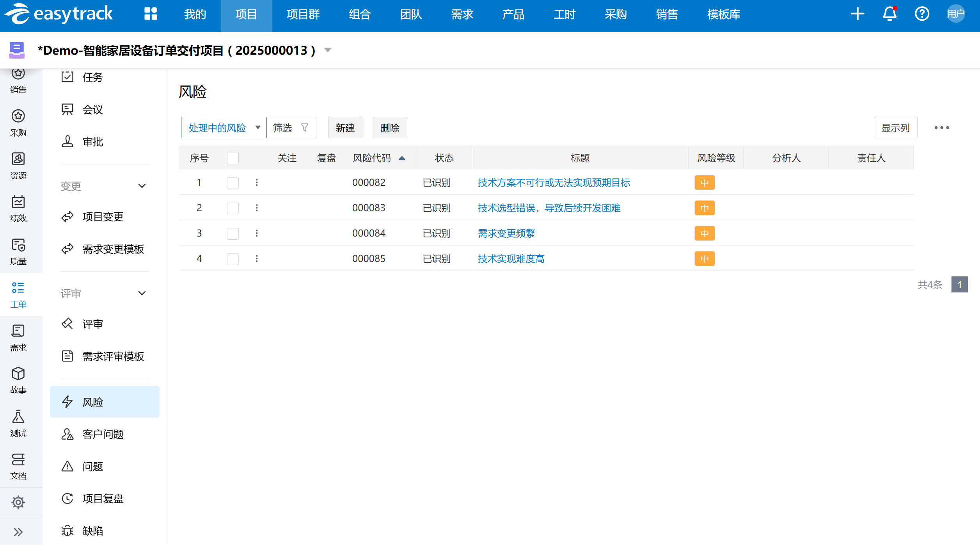Open the app grid launcher icon
The width and height of the screenshot is (980, 545).
click(151, 14)
